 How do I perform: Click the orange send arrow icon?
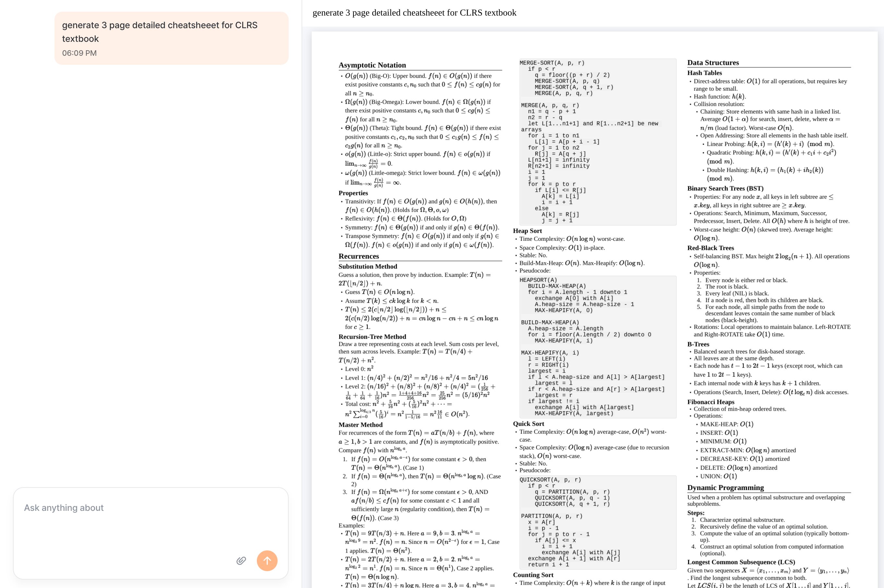pyautogui.click(x=267, y=560)
